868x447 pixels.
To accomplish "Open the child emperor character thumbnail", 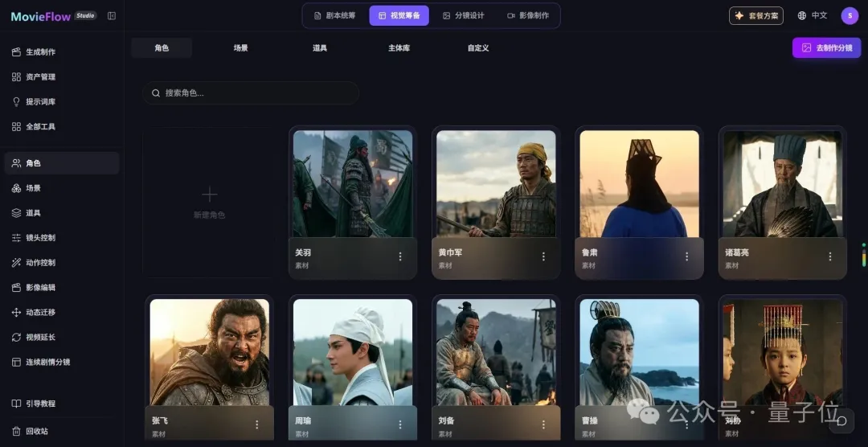I will pyautogui.click(x=783, y=352).
